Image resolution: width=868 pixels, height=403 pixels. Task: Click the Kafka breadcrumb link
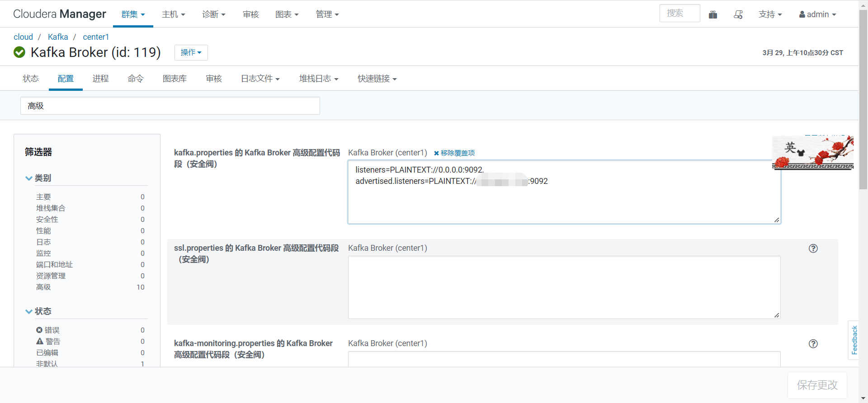[58, 37]
